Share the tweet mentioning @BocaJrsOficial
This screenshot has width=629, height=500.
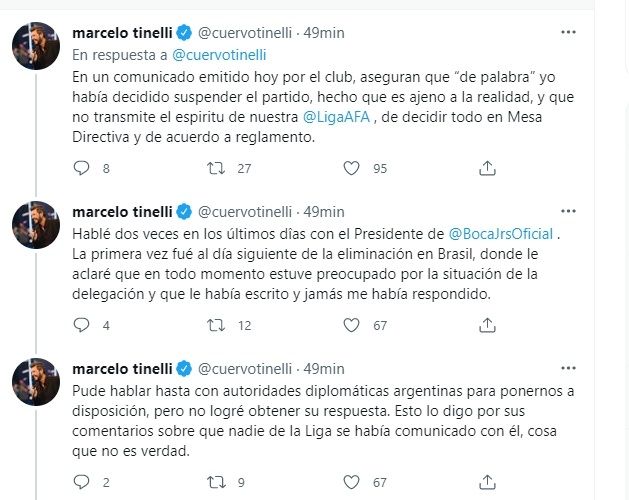pyautogui.click(x=487, y=325)
